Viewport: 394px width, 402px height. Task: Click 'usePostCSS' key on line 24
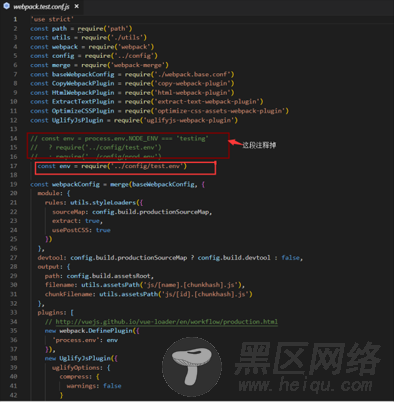coord(70,230)
